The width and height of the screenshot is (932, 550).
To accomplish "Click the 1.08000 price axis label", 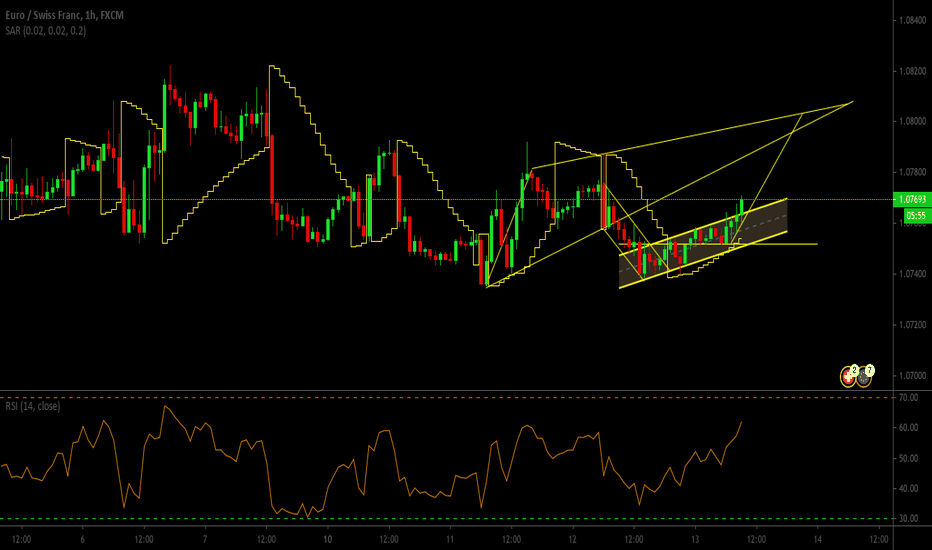I will tap(912, 121).
